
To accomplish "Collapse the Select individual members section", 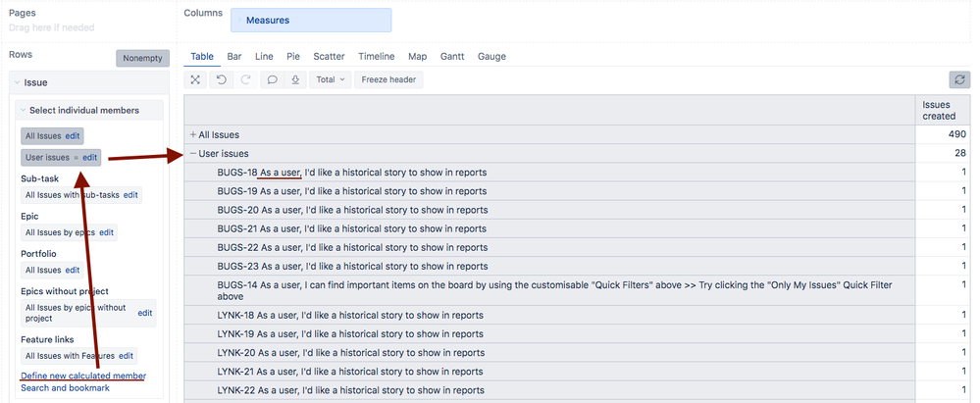I will (24, 110).
